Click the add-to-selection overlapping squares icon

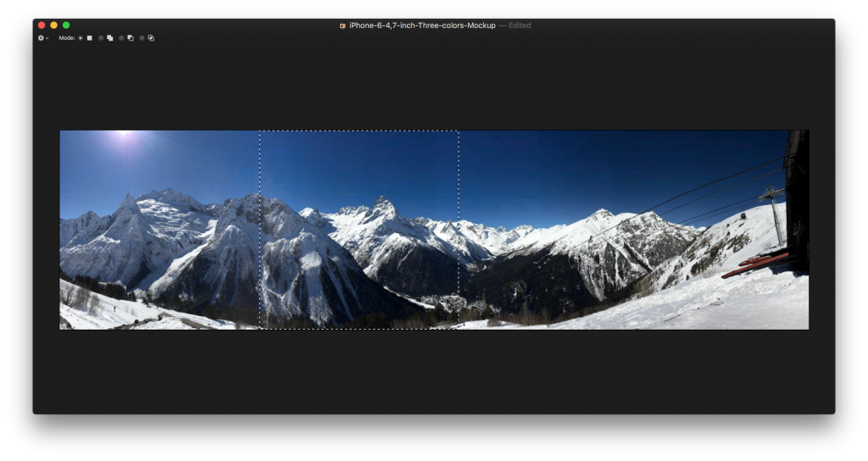(x=109, y=38)
